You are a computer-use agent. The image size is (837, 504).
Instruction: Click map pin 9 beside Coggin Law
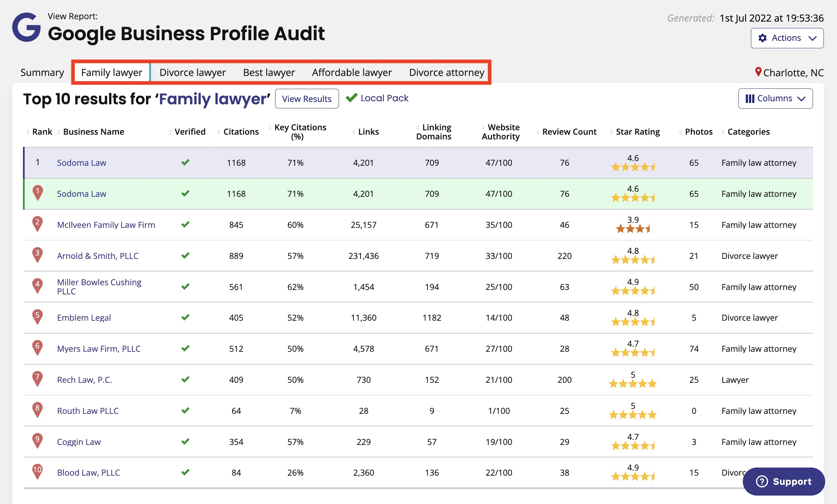(37, 441)
